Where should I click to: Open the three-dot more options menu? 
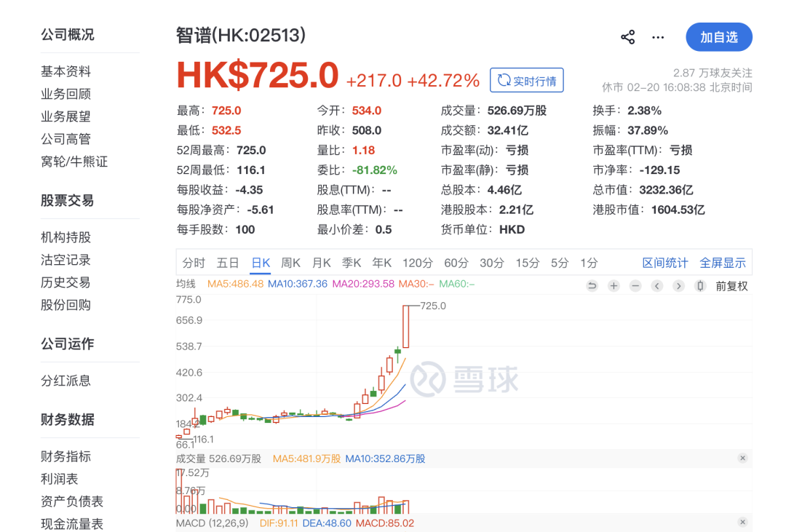658,37
